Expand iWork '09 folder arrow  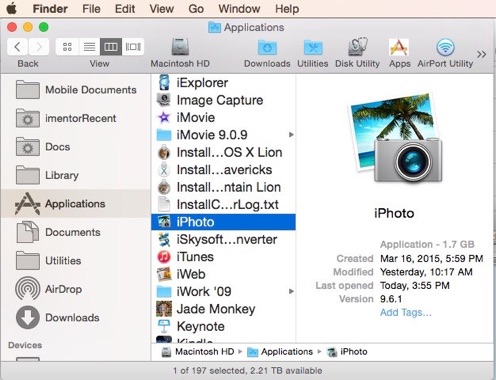coord(291,291)
